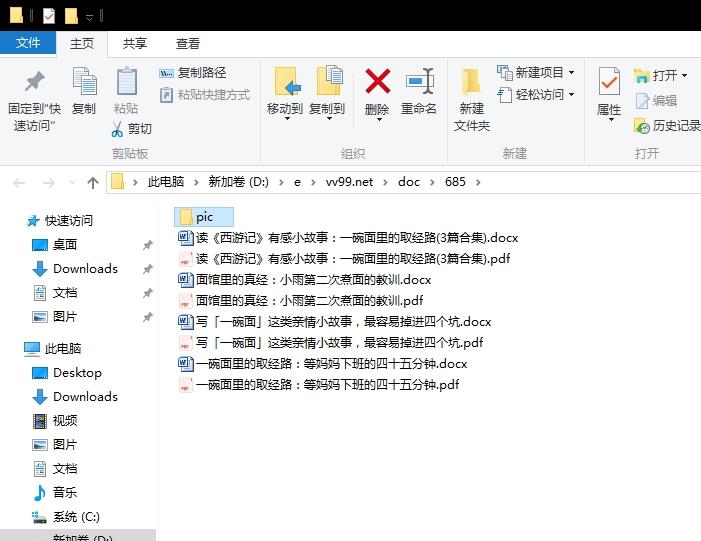Open the Easy access dropdown
701x541 pixels.
click(x=536, y=95)
